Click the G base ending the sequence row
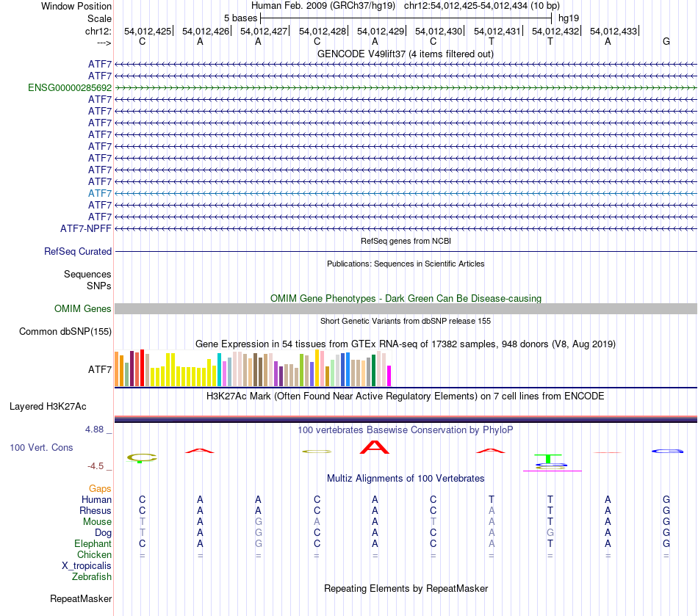The height and width of the screenshot is (616, 698). point(666,41)
